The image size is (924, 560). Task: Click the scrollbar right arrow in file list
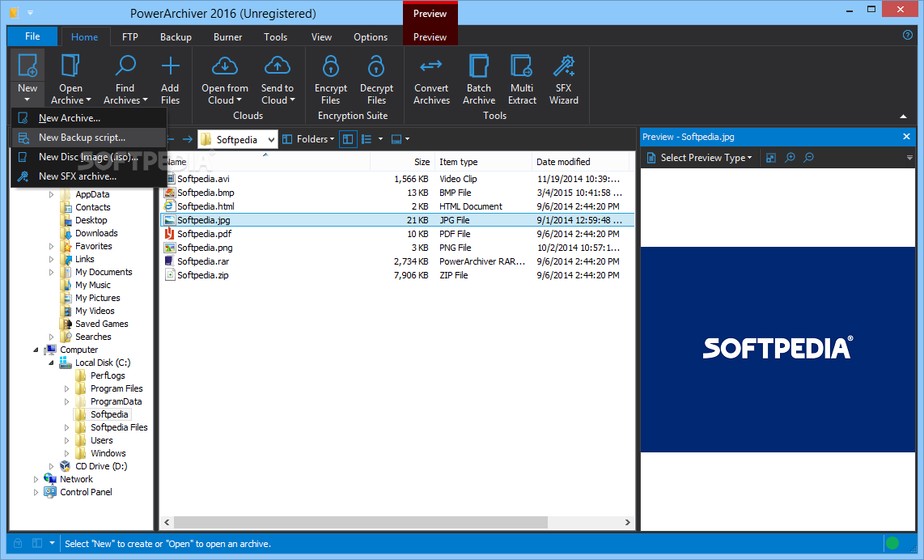click(628, 522)
